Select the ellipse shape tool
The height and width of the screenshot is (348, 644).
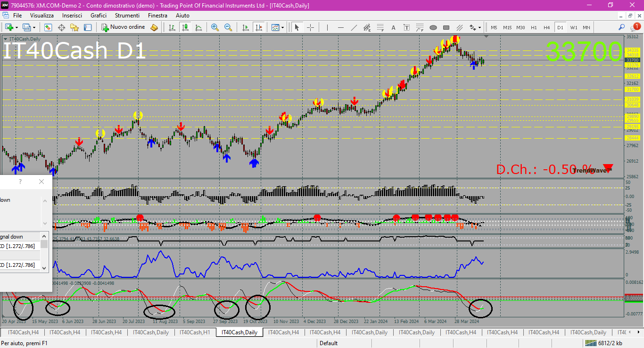(x=433, y=27)
